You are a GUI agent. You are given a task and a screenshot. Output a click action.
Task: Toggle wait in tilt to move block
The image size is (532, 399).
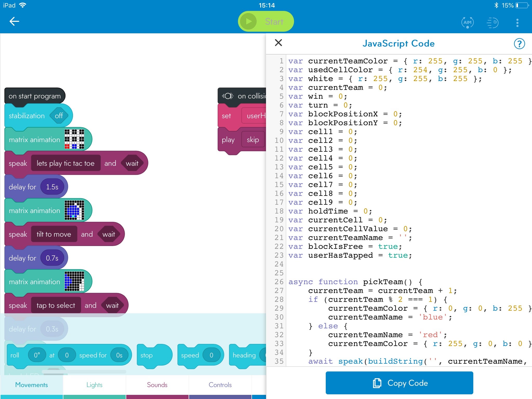click(x=109, y=234)
